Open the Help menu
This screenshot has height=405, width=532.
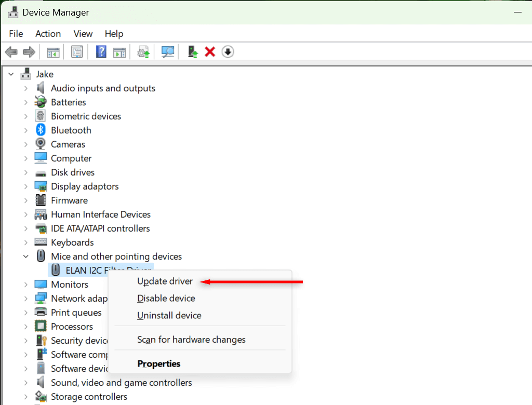click(x=114, y=34)
